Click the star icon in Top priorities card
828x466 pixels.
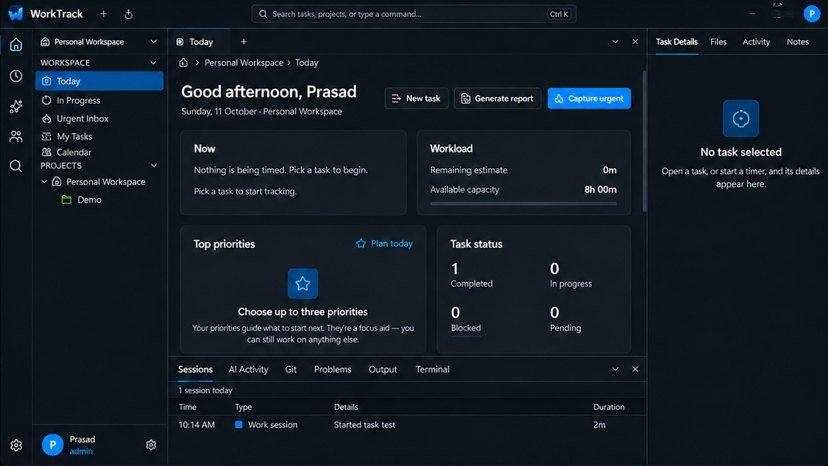pos(303,284)
